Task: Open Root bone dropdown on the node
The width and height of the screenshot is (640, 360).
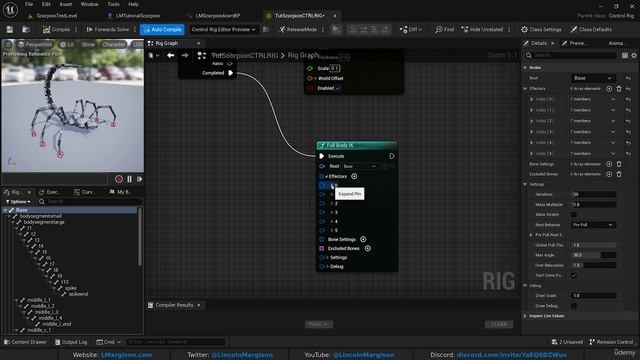Action: 360,166
